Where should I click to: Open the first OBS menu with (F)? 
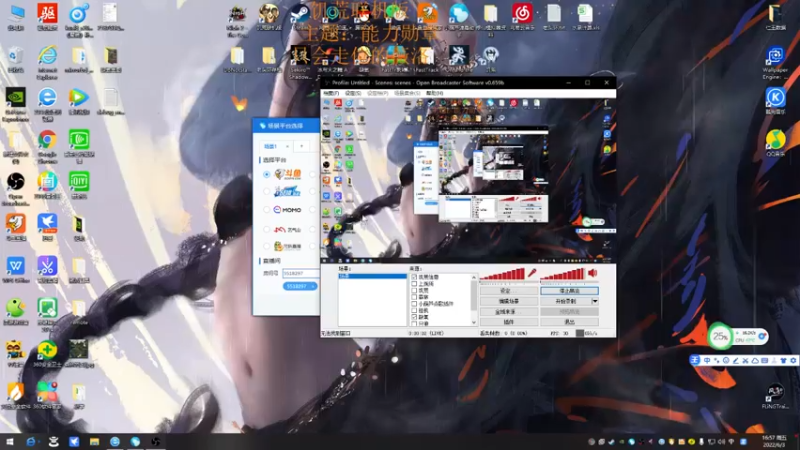[331, 93]
